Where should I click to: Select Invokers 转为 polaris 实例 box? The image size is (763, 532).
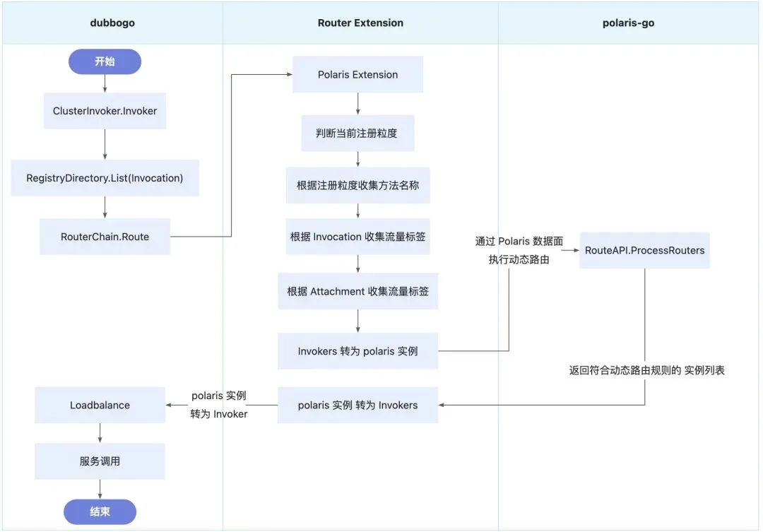point(357,351)
